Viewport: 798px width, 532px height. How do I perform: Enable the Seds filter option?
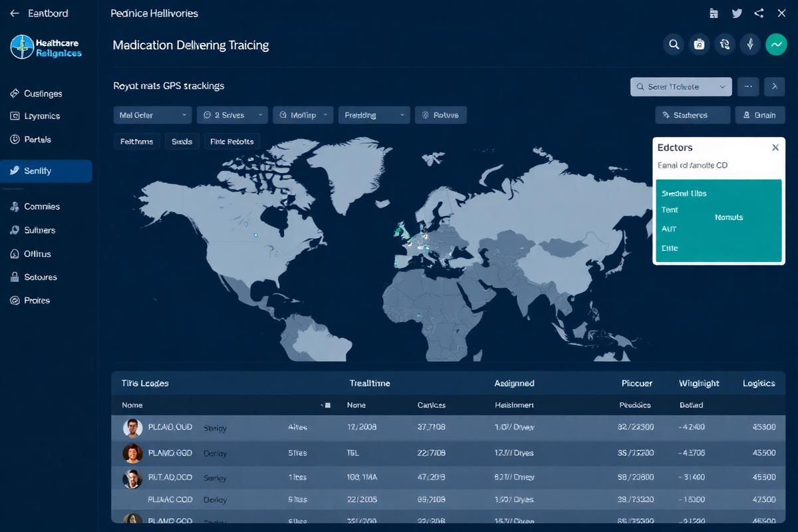coord(182,141)
